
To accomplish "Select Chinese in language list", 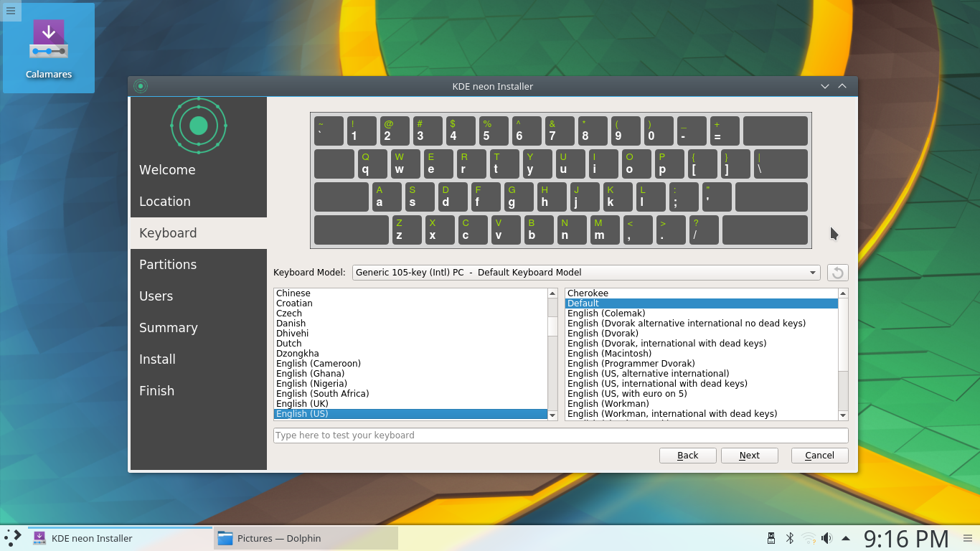I will 410,293.
